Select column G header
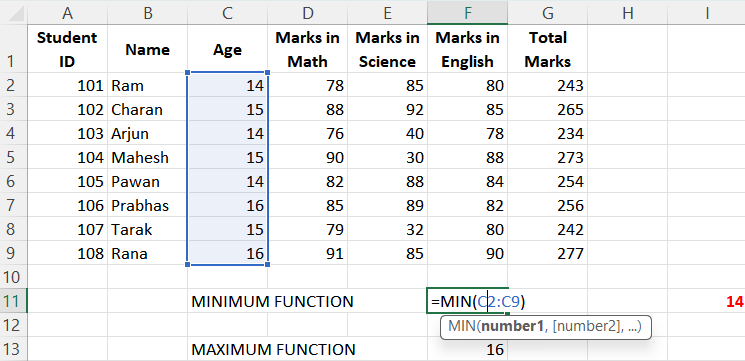This screenshot has height=361, width=745. coord(547,13)
